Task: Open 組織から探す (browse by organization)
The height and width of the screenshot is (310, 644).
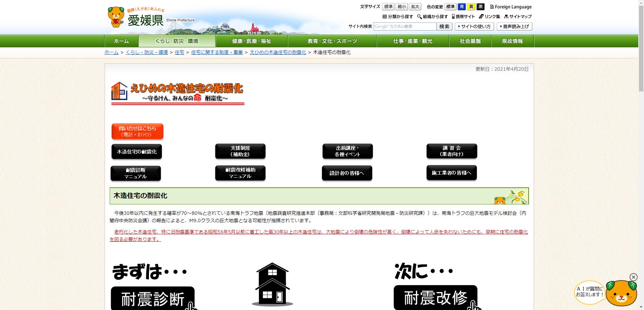Action: click(x=432, y=16)
